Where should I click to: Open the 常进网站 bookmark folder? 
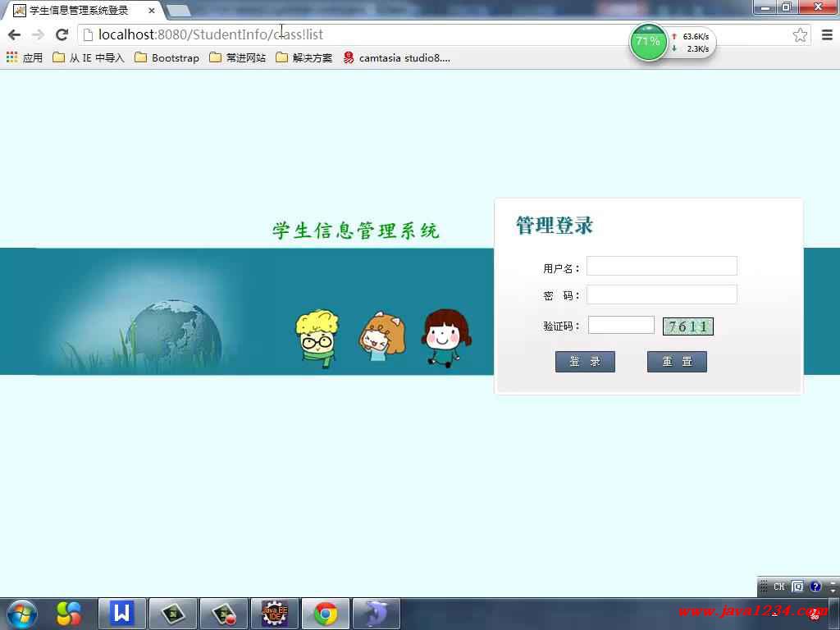coord(237,58)
